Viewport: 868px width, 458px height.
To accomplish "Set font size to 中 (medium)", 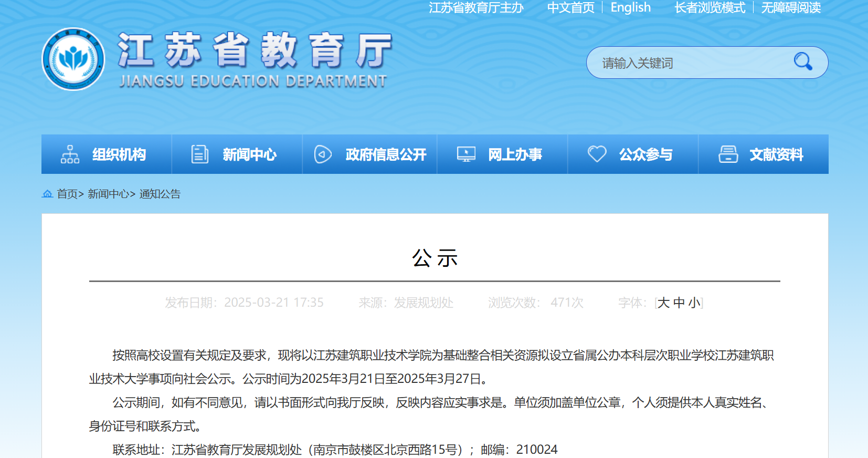I will (679, 303).
